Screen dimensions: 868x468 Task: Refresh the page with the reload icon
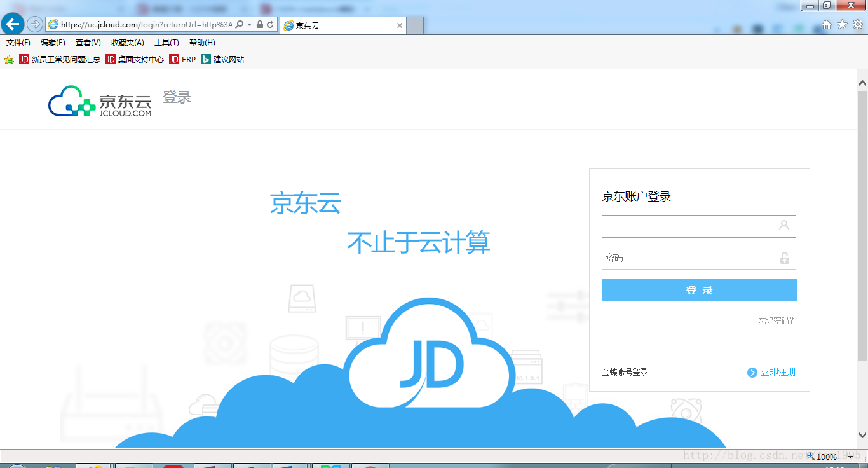click(270, 24)
